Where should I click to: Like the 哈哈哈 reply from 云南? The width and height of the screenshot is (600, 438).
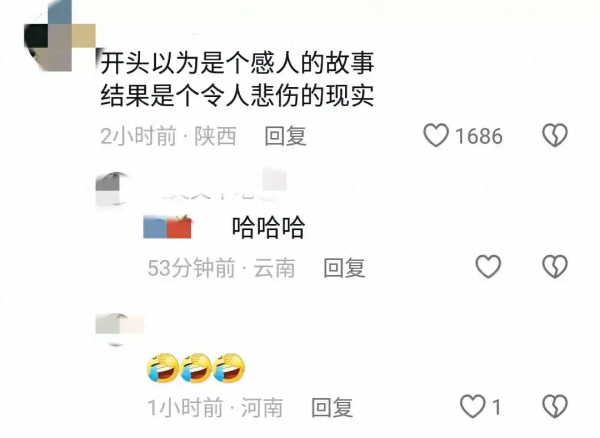pos(488,267)
